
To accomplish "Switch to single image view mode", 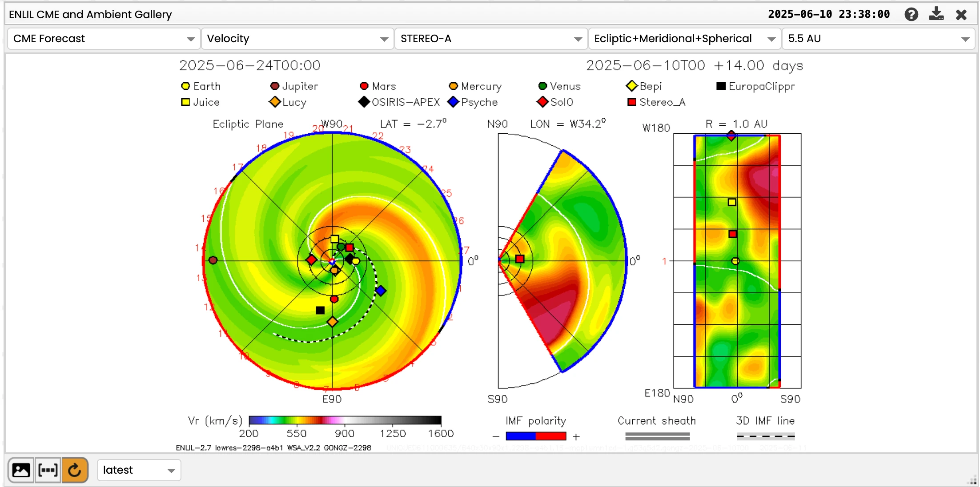I will [x=21, y=470].
